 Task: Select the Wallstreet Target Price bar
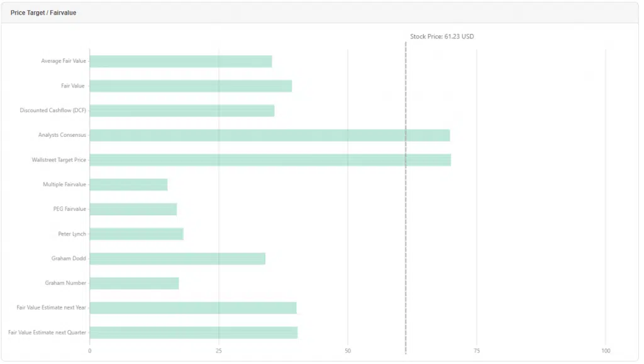[x=270, y=160]
